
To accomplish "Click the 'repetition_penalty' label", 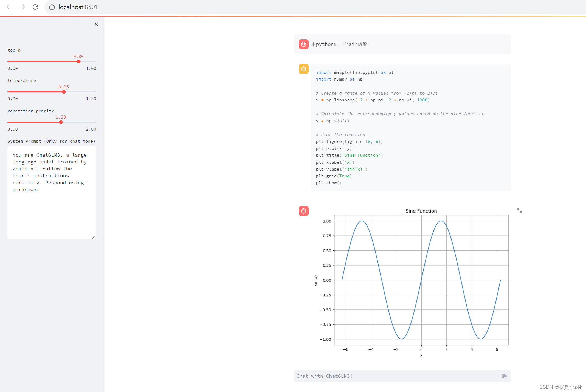I will tap(31, 111).
